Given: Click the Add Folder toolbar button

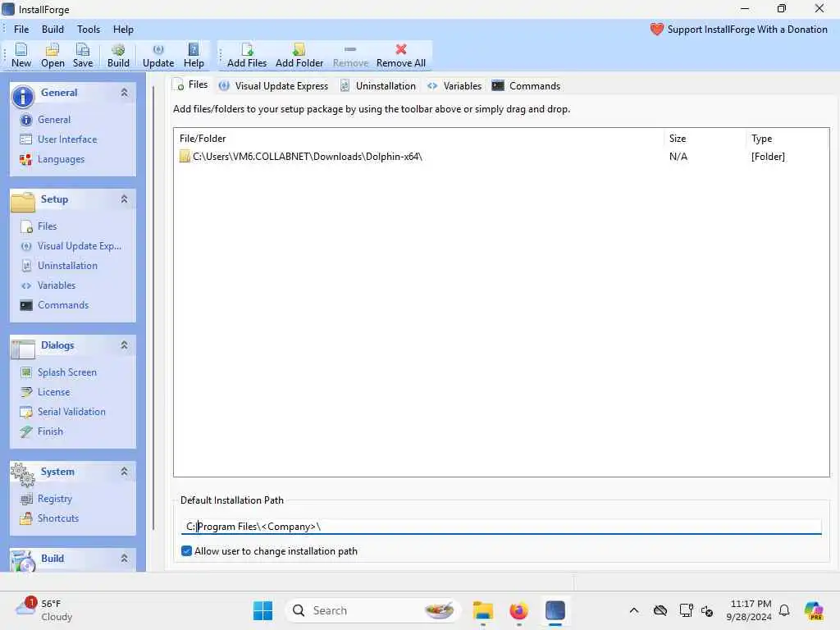Looking at the screenshot, I should pyautogui.click(x=299, y=55).
